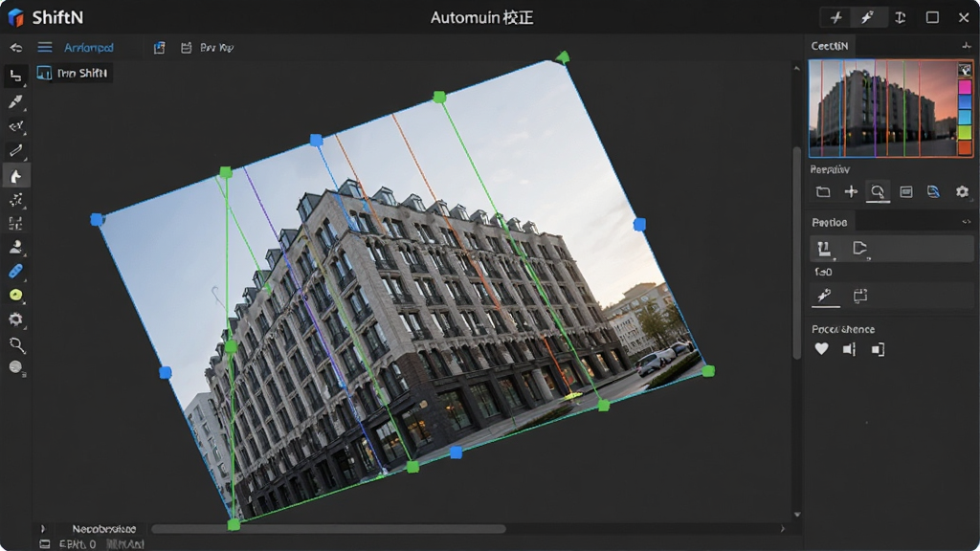This screenshot has width=980, height=551.
Task: Switch to the dashed crop tab in right panel
Action: (860, 296)
